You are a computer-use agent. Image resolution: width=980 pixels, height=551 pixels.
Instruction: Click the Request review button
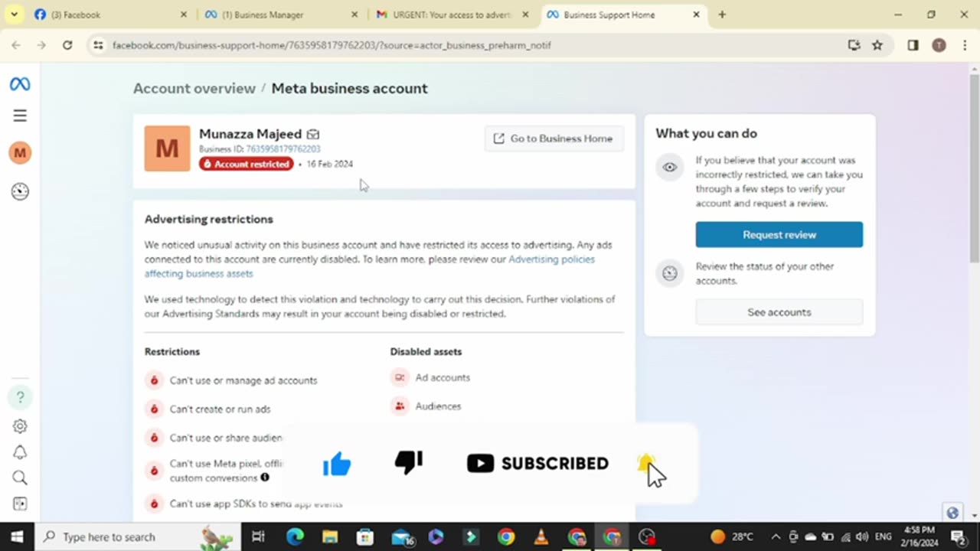[x=779, y=235]
